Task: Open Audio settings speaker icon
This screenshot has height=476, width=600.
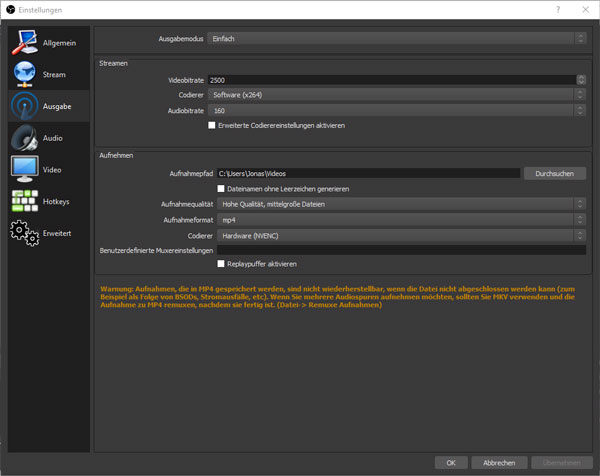Action: (x=25, y=138)
